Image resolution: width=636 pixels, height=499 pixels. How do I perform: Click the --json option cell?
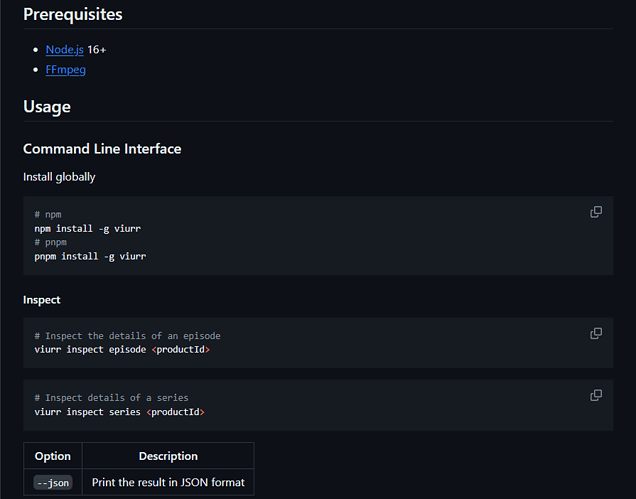53,482
